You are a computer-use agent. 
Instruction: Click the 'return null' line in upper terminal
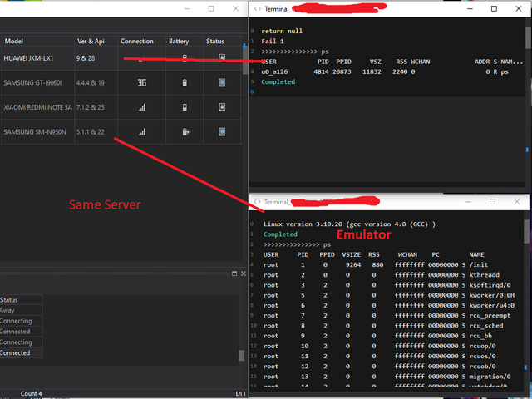pos(282,32)
